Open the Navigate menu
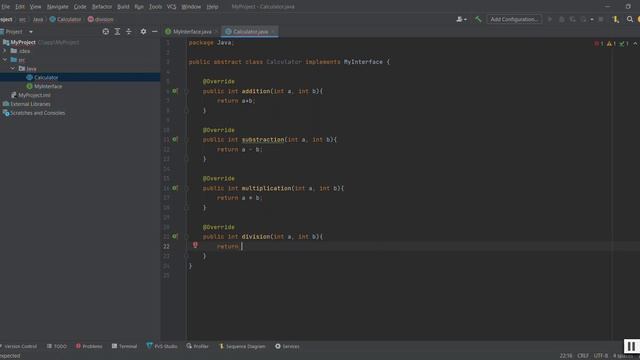Viewport: 640px width, 360px height. click(x=58, y=7)
